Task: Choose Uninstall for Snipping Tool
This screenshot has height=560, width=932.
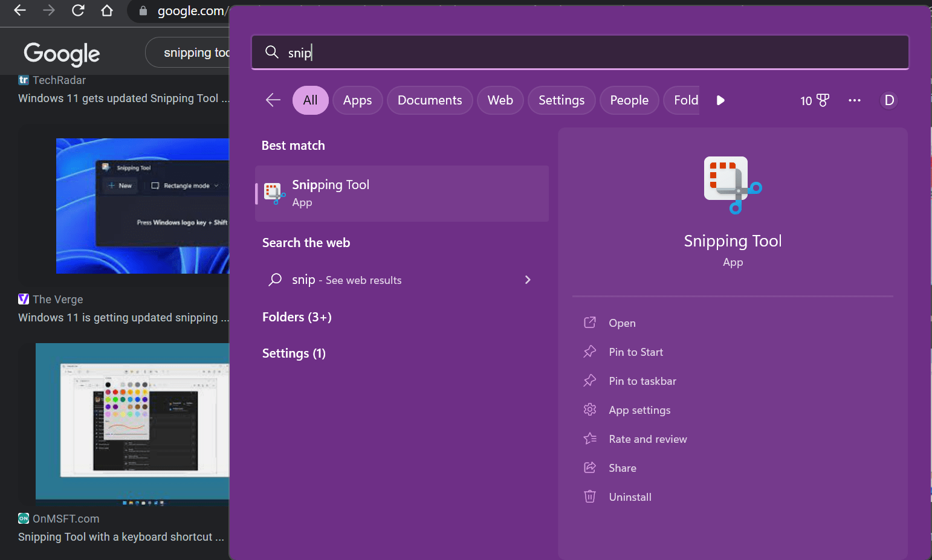Action: [630, 497]
